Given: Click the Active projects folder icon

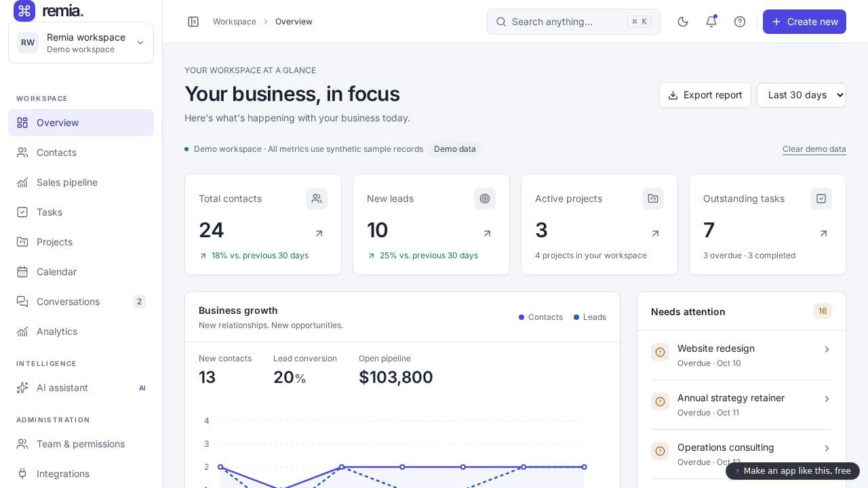Looking at the screenshot, I should coord(653,199).
